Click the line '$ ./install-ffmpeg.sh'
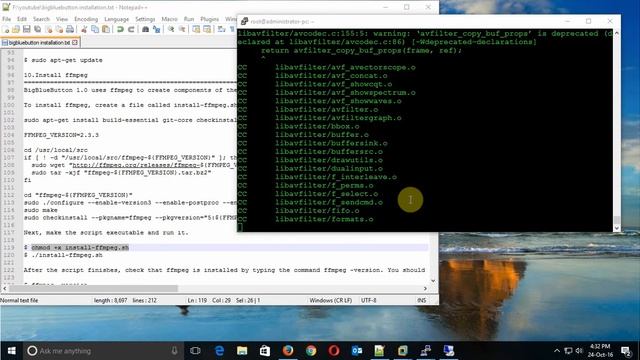Viewport: 640px width, 360px height. click(x=63, y=255)
